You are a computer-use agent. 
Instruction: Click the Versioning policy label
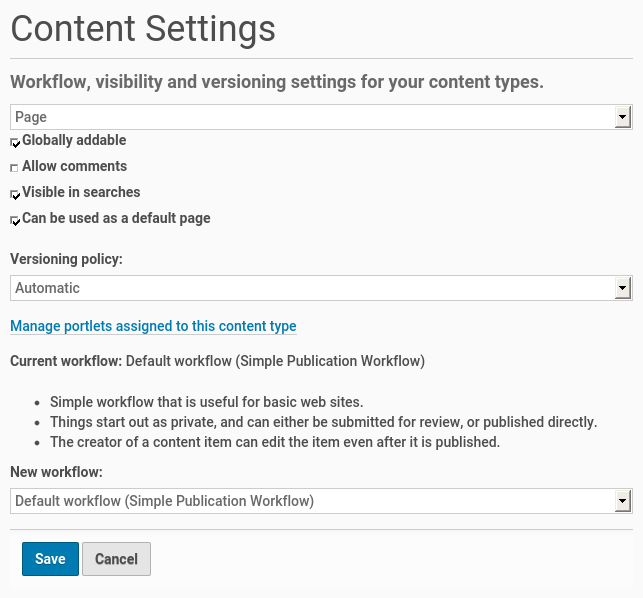point(66,259)
